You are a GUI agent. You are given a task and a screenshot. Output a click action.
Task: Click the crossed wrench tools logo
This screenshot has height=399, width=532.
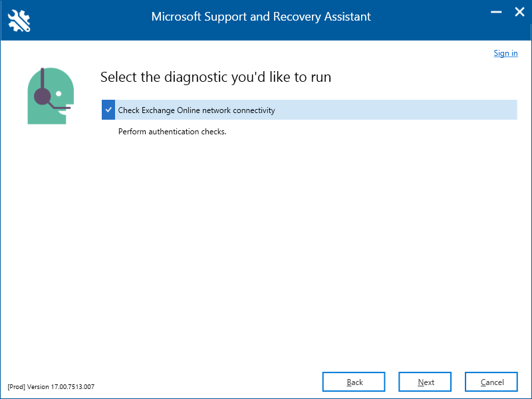[x=19, y=21]
